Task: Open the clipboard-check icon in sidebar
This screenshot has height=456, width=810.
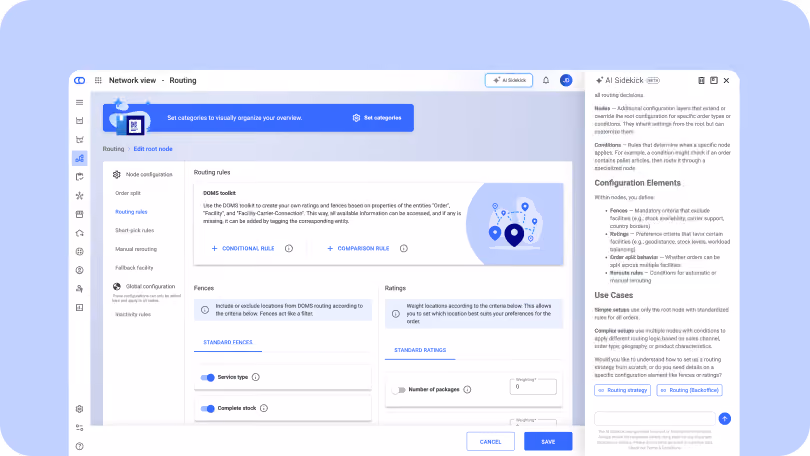Action: tap(80, 177)
